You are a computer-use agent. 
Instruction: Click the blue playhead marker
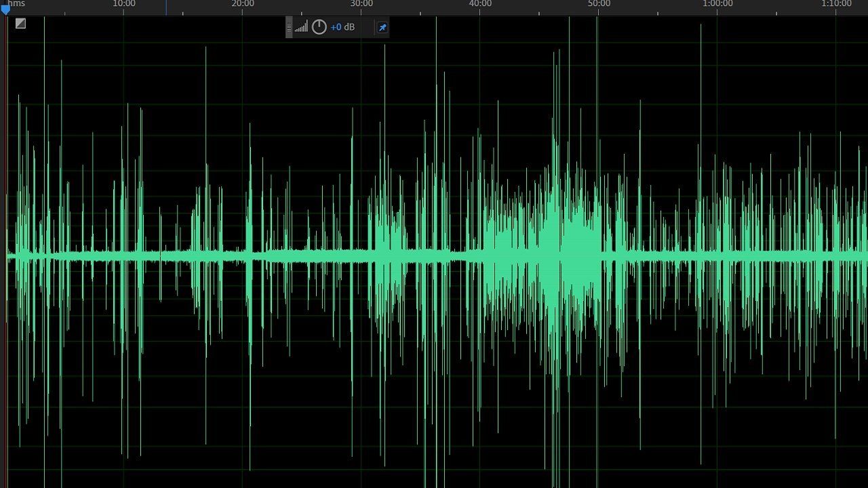[x=5, y=9]
